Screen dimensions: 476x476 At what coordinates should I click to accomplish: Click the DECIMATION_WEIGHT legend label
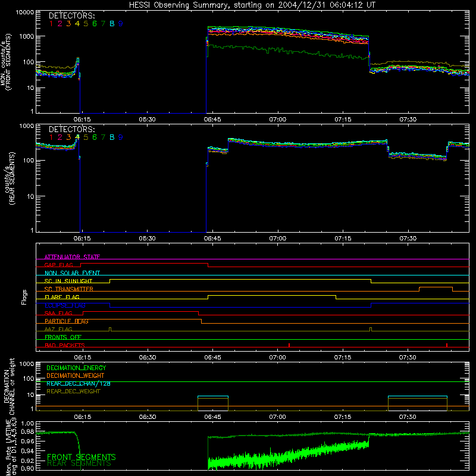(x=76, y=375)
